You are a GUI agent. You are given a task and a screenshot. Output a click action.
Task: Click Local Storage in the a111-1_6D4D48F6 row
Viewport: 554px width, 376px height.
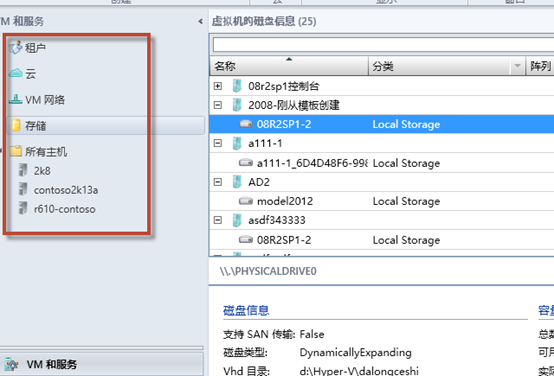[x=406, y=163]
